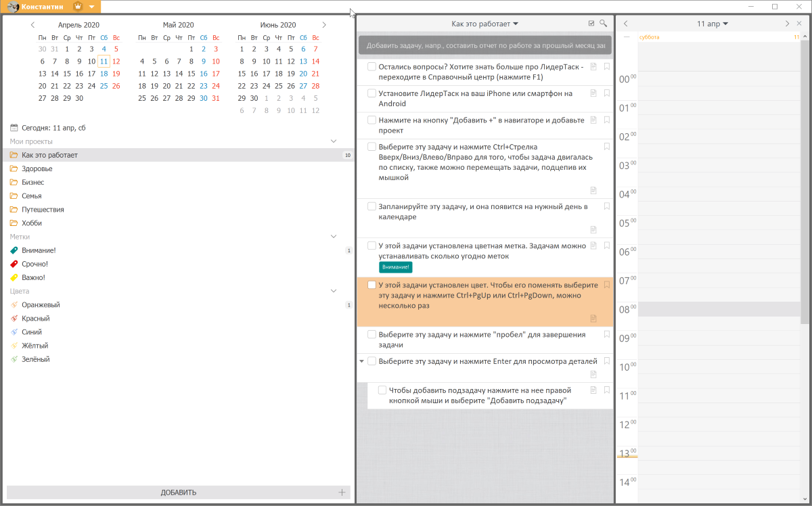
Task: Complete the 'нажмите пробел' task via checkbox
Action: tap(371, 334)
